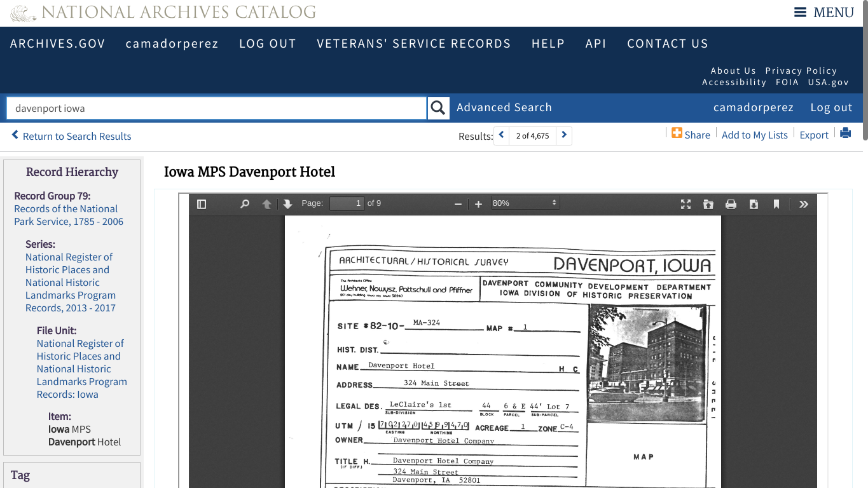
Task: Go to the next search result arrow
Action: tap(564, 135)
